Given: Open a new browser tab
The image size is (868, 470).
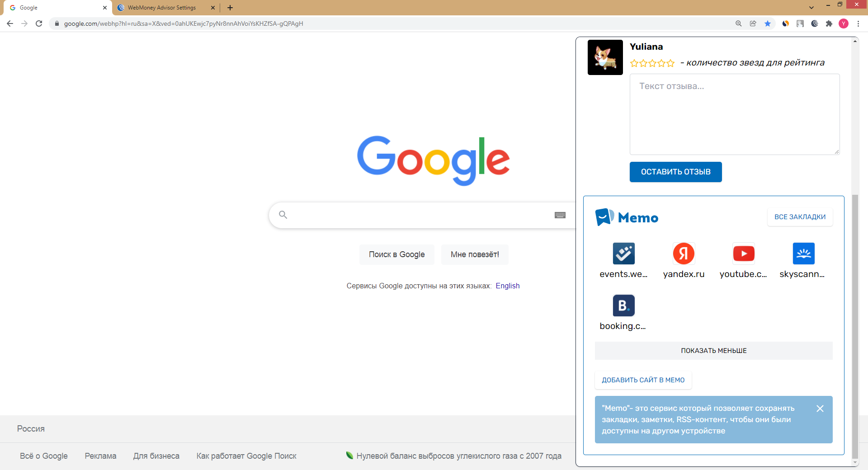Looking at the screenshot, I should click(x=230, y=8).
